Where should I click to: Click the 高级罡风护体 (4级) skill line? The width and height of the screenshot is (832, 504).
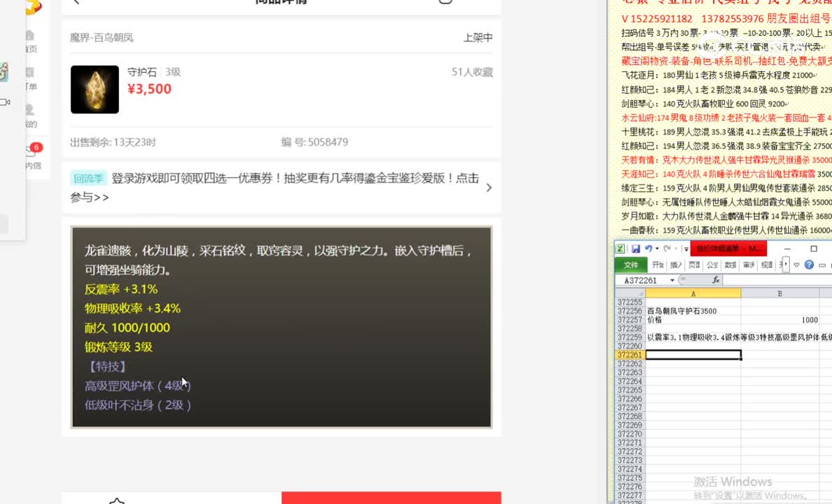138,386
